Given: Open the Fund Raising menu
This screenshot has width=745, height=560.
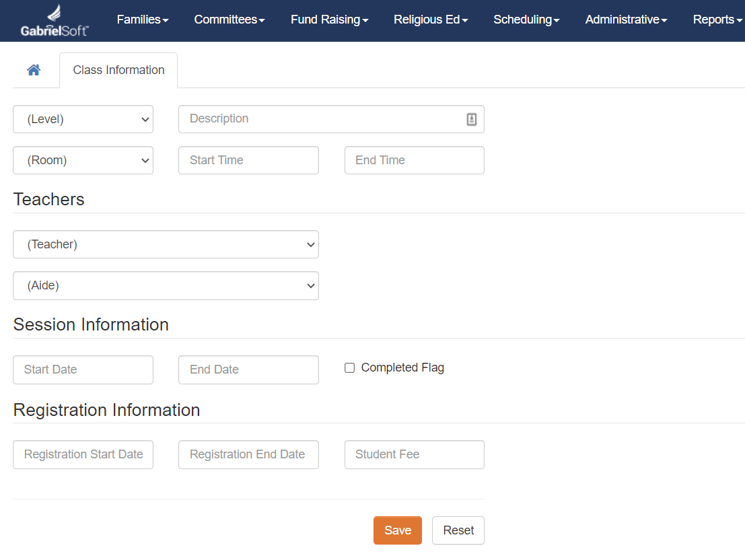Looking at the screenshot, I should [x=329, y=20].
